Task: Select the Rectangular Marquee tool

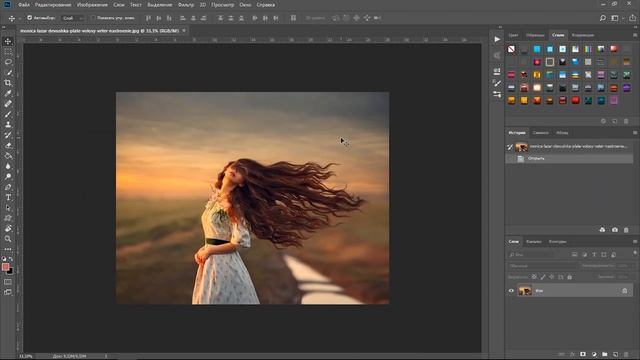Action: point(8,52)
